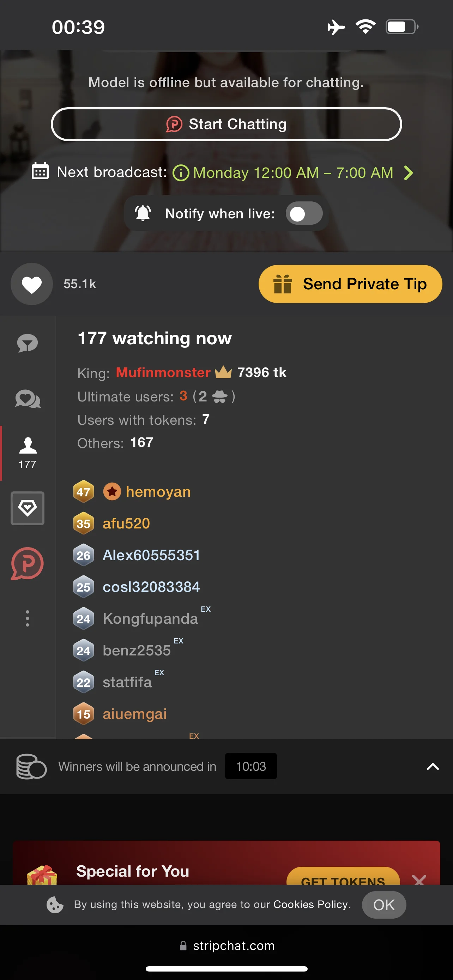Open the public chat sidebar icon
Screen dimensions: 453x980
pyautogui.click(x=28, y=343)
